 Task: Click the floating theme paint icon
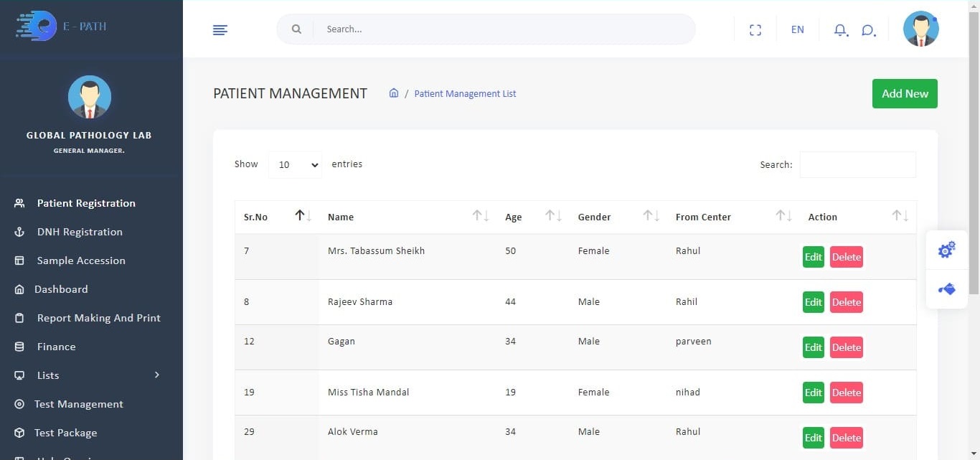946,289
